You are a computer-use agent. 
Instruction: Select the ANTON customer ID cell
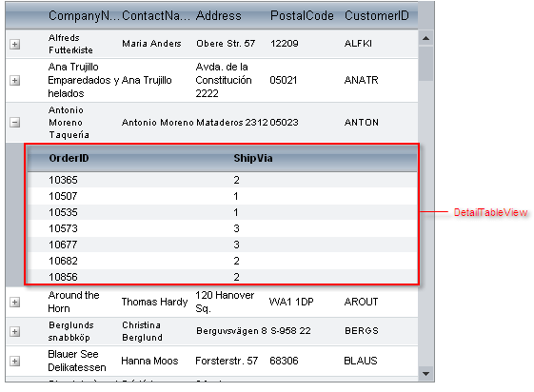(x=362, y=122)
